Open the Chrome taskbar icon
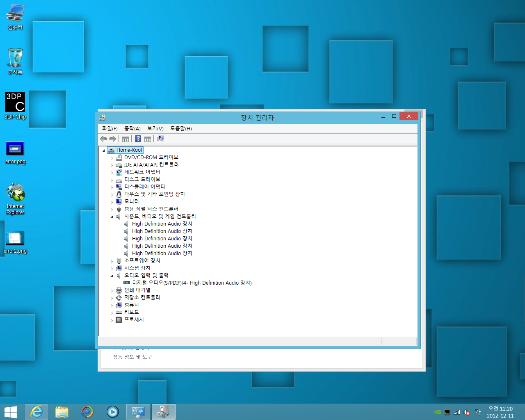The width and height of the screenshot is (525, 420). coord(87,412)
